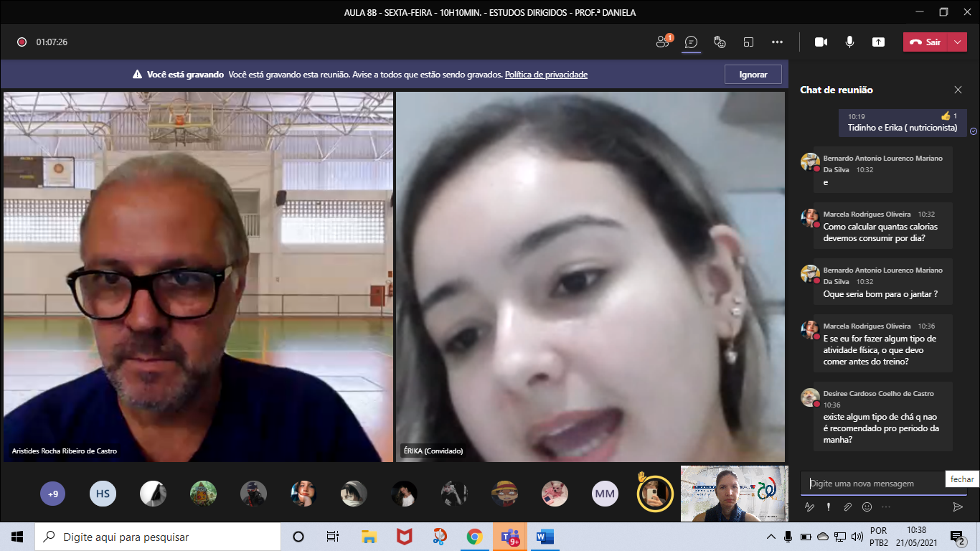Image resolution: width=980 pixels, height=551 pixels.
Task: Open the text format options in chat
Action: 810,507
